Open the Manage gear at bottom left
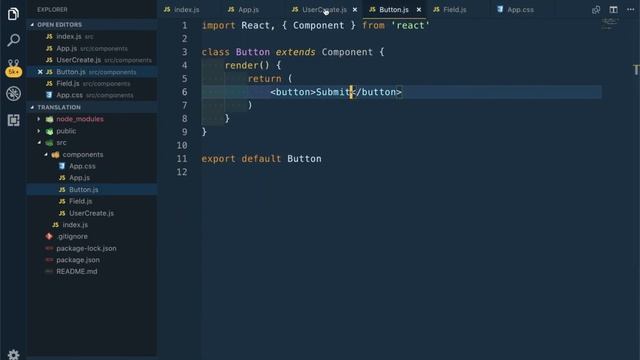The image size is (640, 360). [x=13, y=354]
